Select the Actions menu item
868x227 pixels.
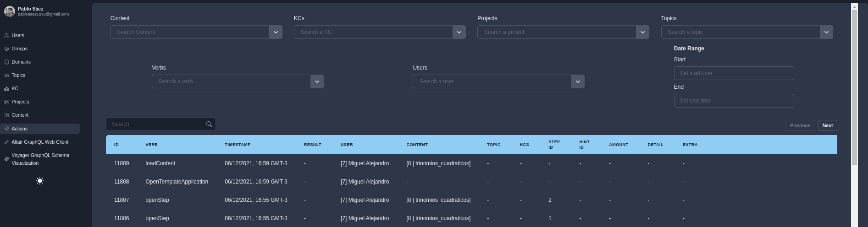point(40,129)
